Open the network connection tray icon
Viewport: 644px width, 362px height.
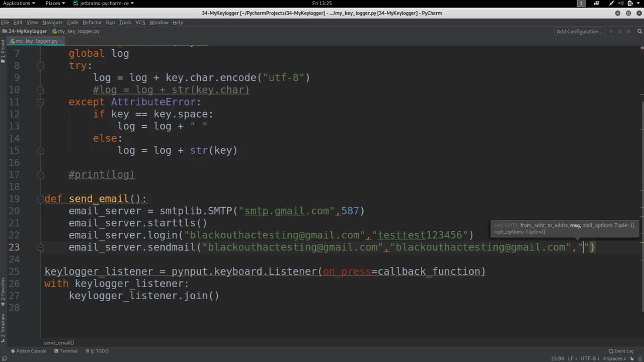pos(611,4)
